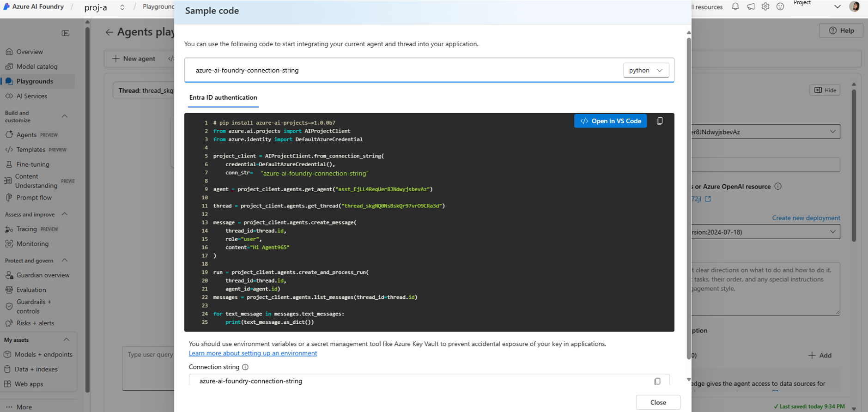Open the settings gear icon
Screen dimensions: 868x412
pyautogui.click(x=765, y=6)
